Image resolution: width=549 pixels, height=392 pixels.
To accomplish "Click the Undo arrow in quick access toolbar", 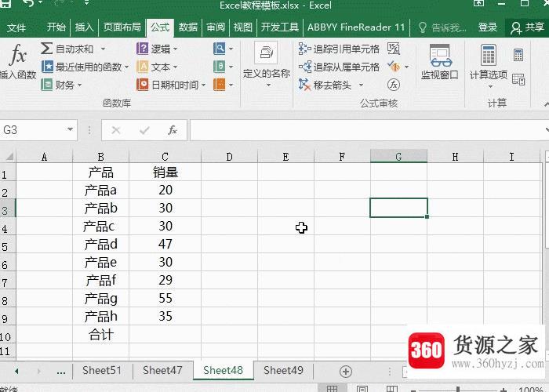I will 27,3.
